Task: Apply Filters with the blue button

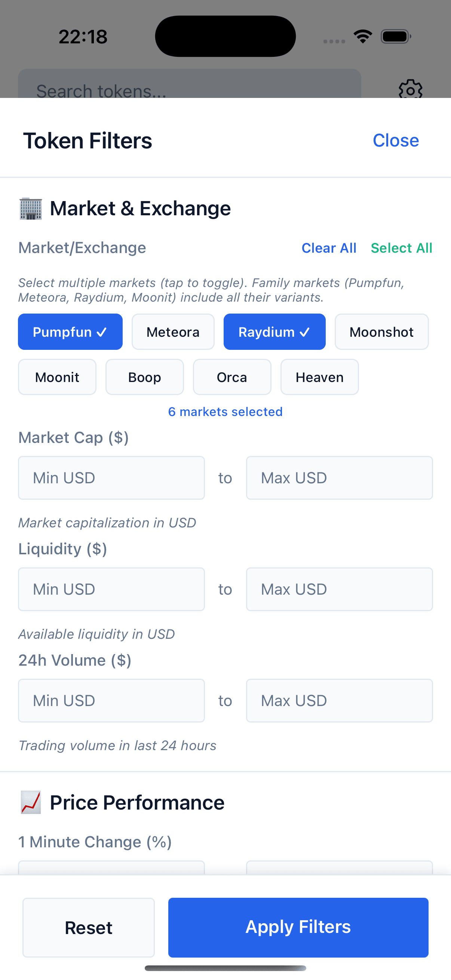Action: coord(298,928)
